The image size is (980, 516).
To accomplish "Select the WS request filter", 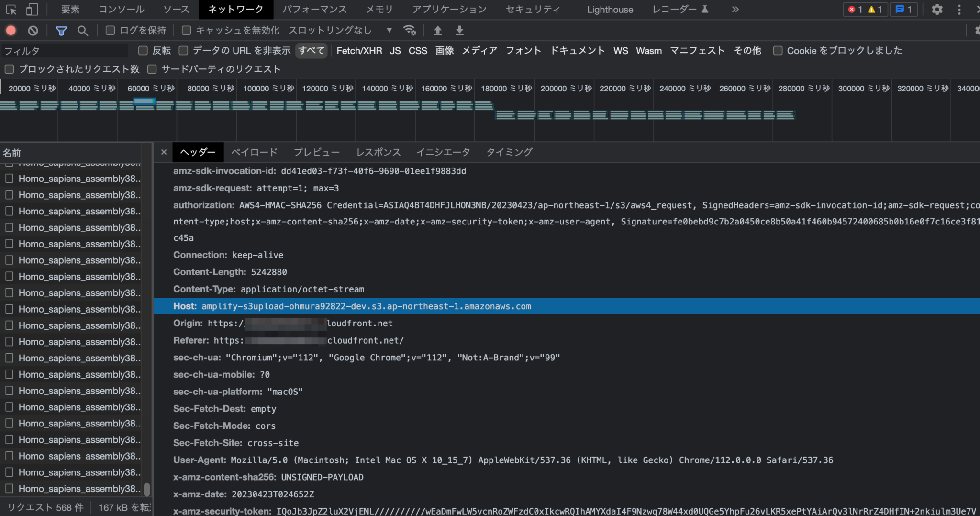I will 620,50.
